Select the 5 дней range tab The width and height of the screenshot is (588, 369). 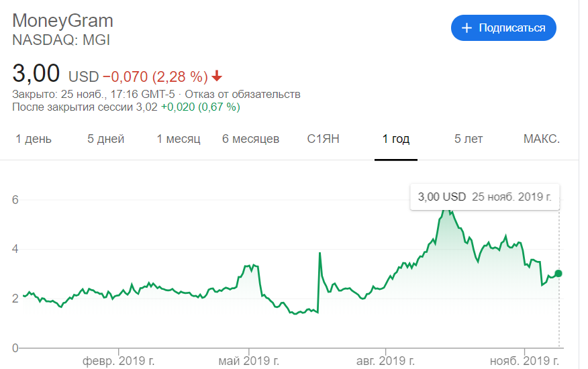tap(106, 139)
